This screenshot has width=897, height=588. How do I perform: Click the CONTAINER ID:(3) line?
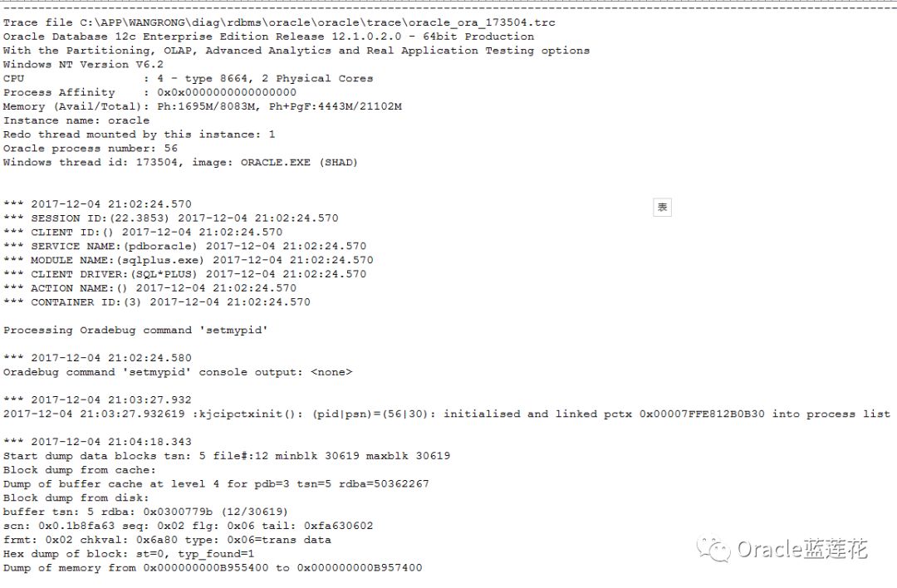156,302
